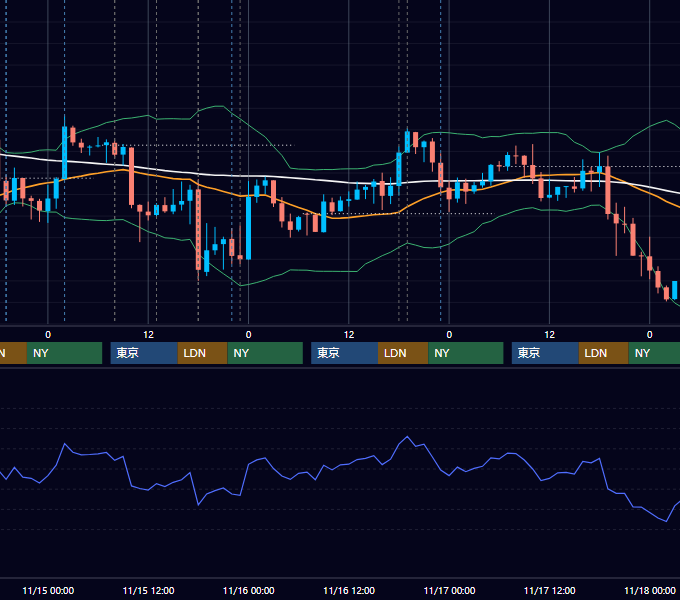Viewport: 680px width, 600px height.
Task: Select the NY session bar near 11/15 00:00
Action: [64, 353]
